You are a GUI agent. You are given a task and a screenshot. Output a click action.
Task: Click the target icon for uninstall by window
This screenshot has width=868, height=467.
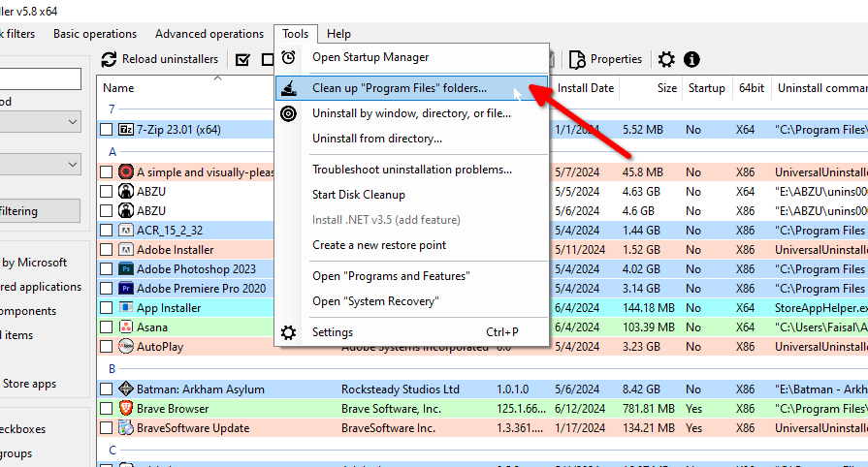288,113
